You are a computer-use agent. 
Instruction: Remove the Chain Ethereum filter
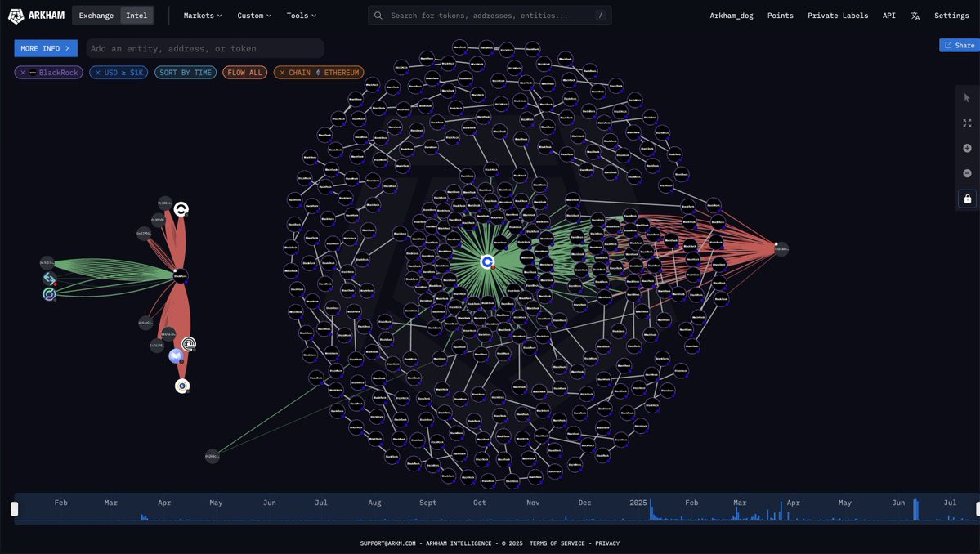282,73
